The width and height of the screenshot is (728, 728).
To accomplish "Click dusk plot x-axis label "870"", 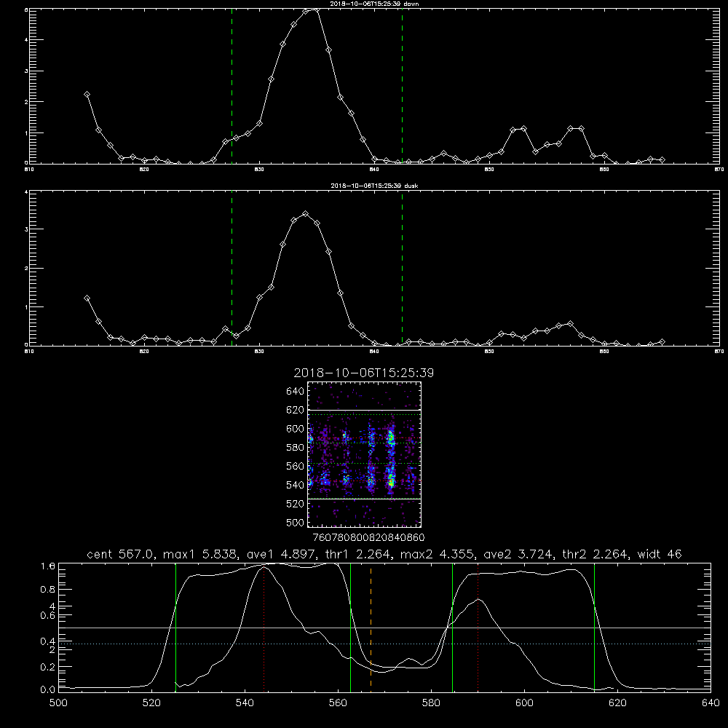I will tap(719, 352).
